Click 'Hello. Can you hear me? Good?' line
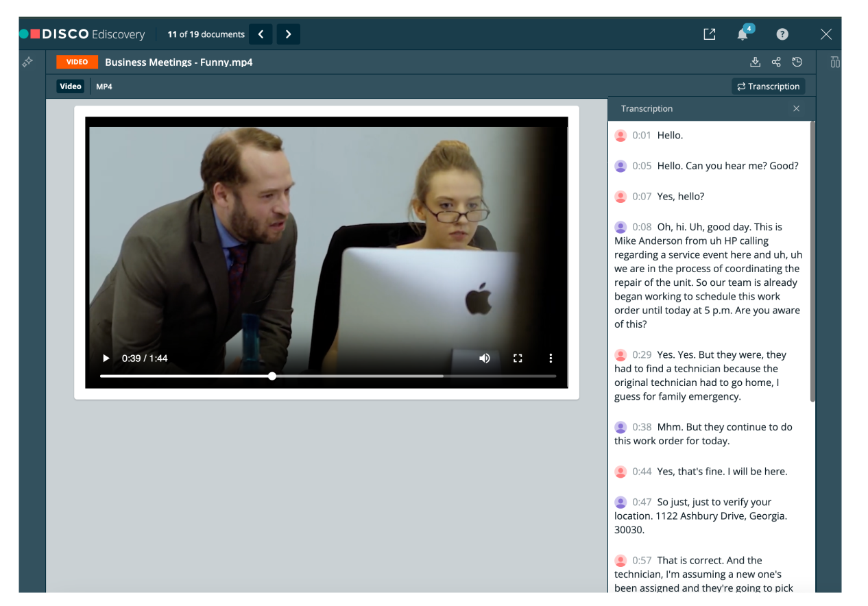Image resolution: width=868 pixels, height=606 pixels. point(728,166)
